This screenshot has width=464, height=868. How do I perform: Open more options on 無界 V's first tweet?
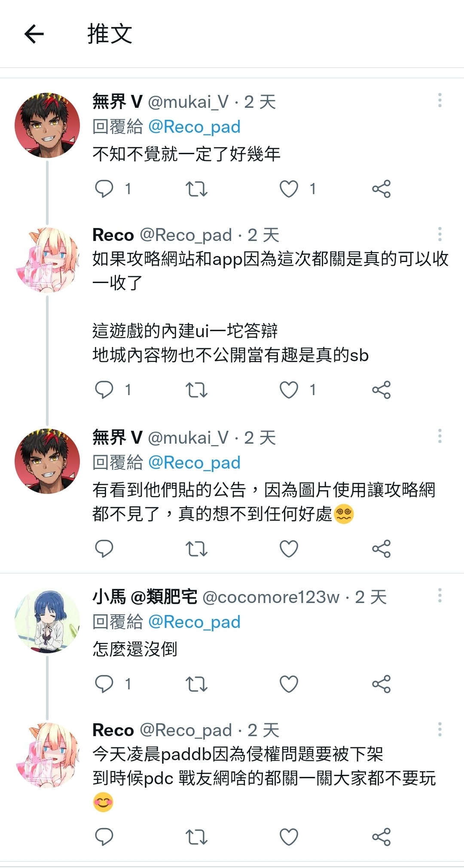click(x=440, y=100)
